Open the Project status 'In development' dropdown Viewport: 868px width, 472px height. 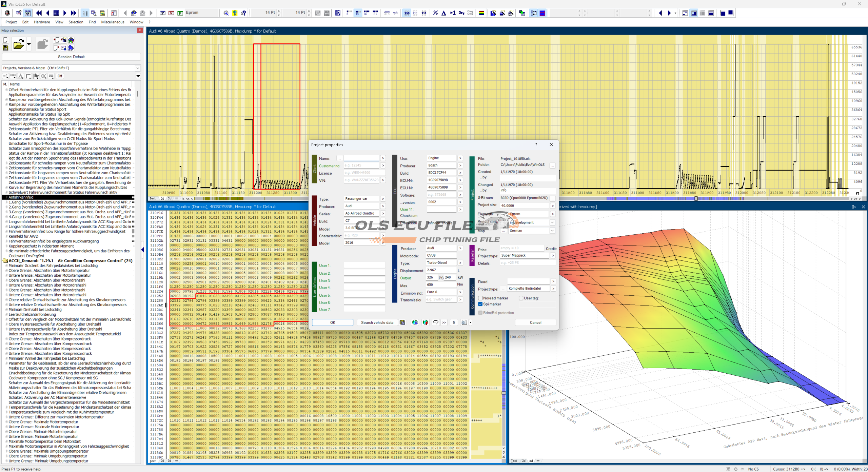[x=552, y=222]
